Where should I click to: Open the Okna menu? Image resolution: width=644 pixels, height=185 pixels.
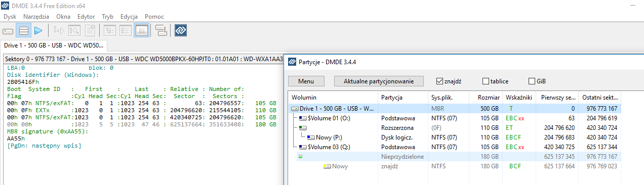(63, 17)
